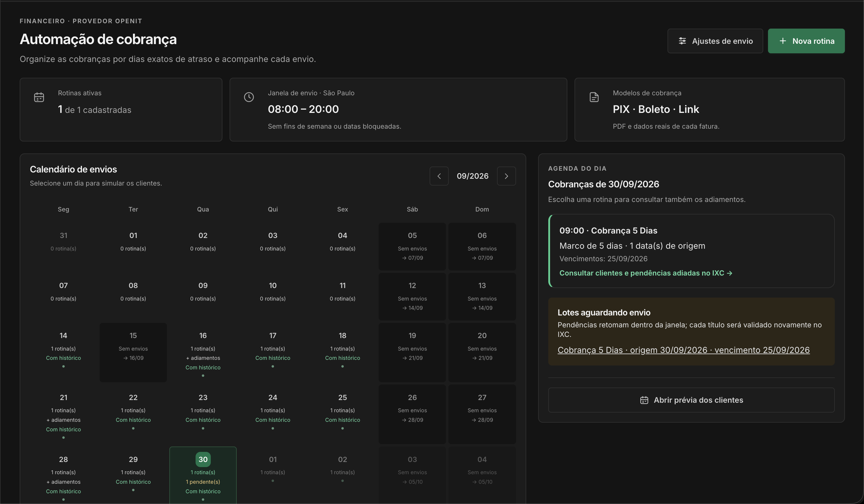
Task: Select day 31 of the previous month
Action: tap(64, 247)
